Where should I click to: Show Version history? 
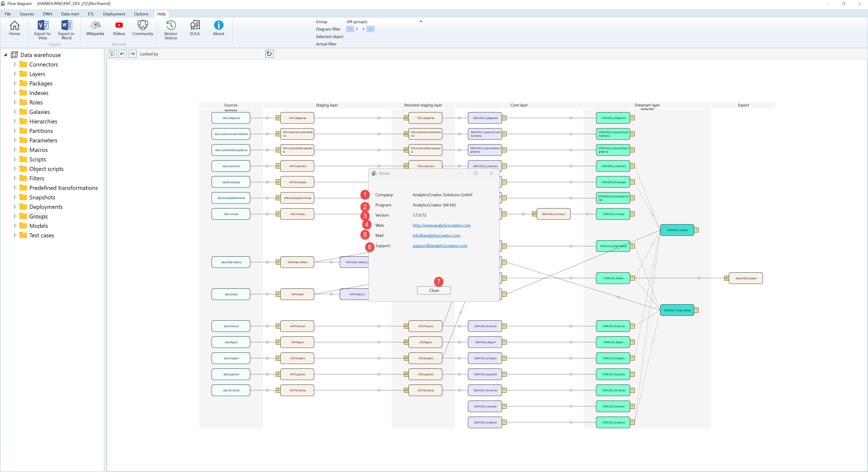(170, 30)
